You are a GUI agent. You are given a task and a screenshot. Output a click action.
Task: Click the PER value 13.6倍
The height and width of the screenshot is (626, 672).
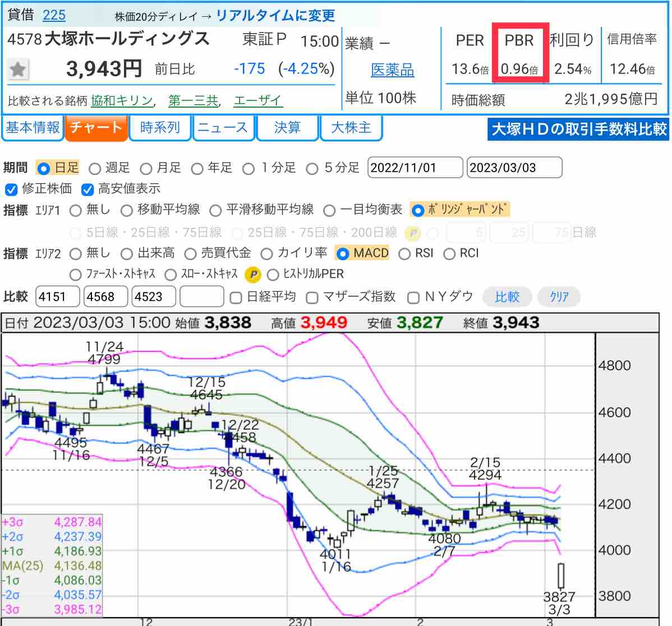pos(470,69)
